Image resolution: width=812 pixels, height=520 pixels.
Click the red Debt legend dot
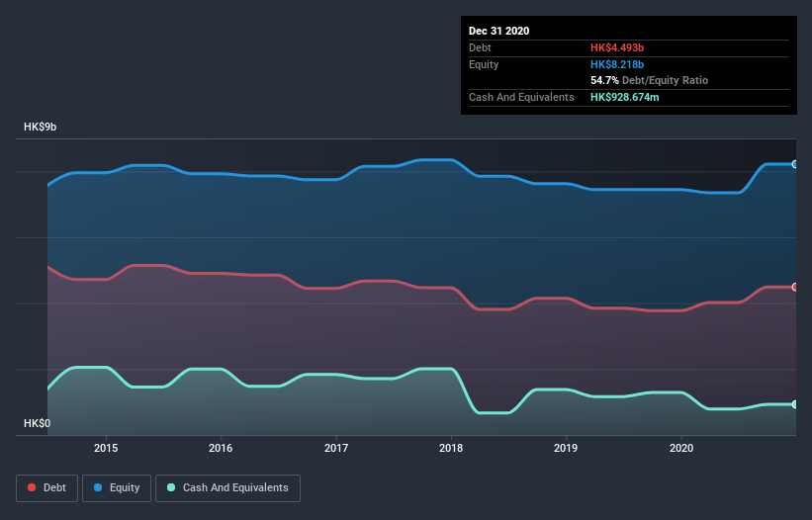tap(32, 487)
